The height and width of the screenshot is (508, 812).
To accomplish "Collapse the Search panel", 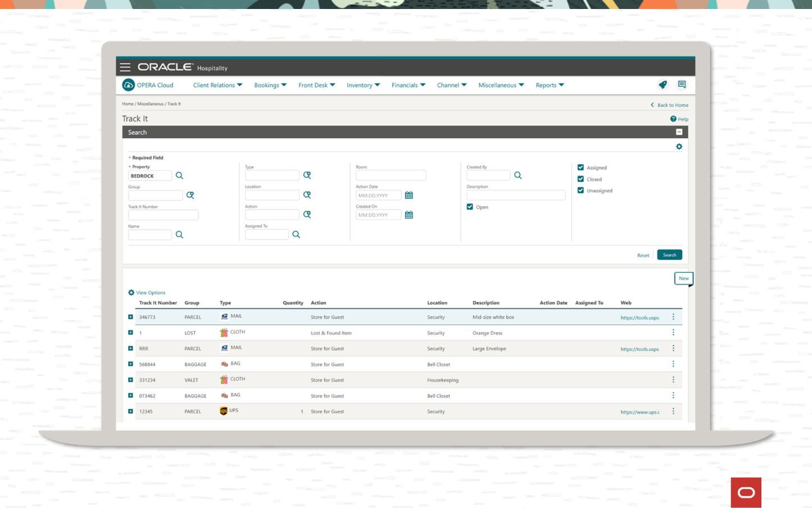I will [x=679, y=132].
